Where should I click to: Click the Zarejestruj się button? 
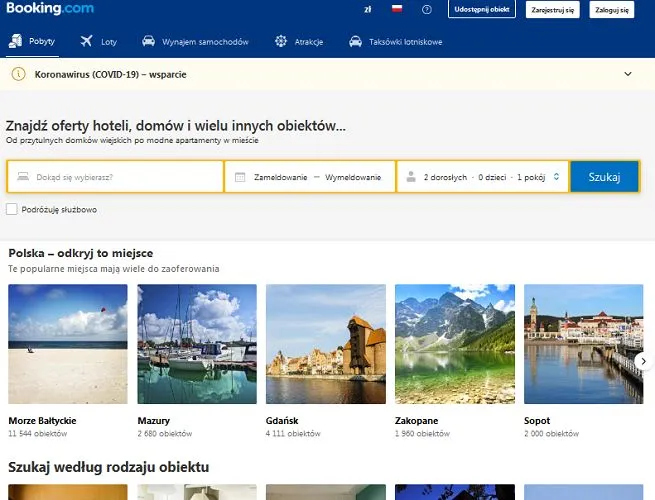[552, 10]
